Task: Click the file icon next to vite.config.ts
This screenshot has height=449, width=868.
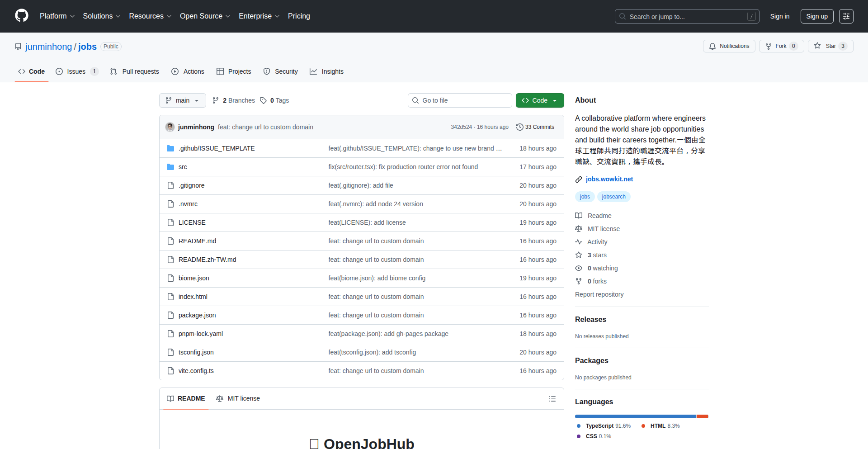Action: point(170,371)
